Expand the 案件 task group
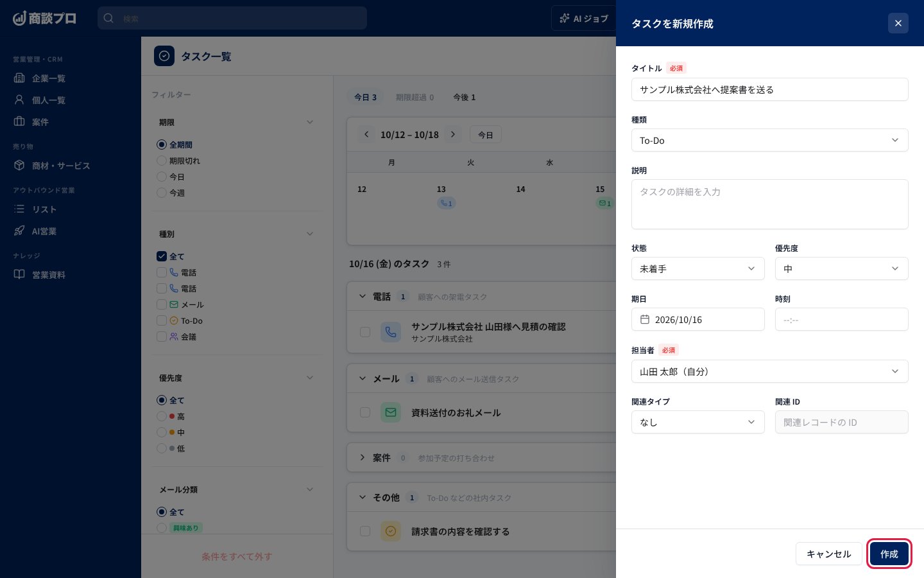 [363, 458]
